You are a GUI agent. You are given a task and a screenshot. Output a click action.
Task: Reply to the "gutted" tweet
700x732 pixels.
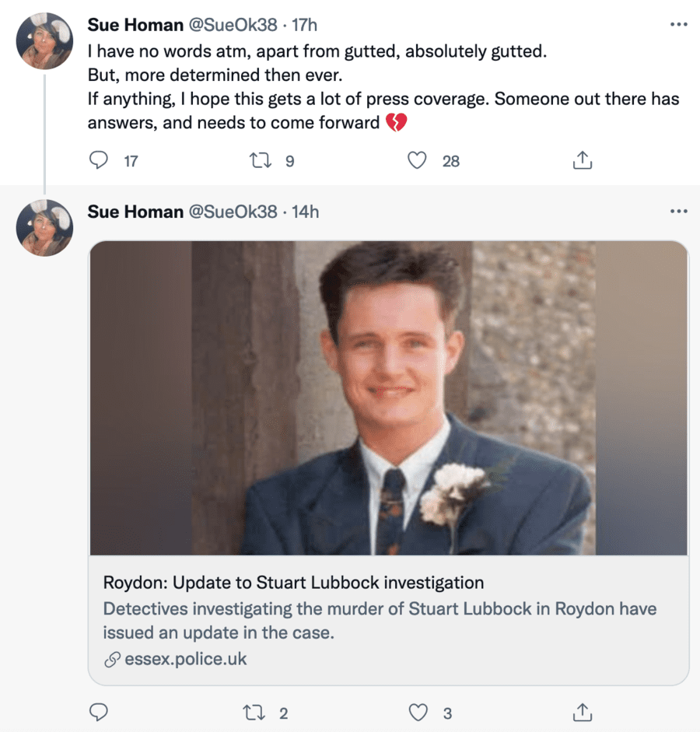click(99, 160)
